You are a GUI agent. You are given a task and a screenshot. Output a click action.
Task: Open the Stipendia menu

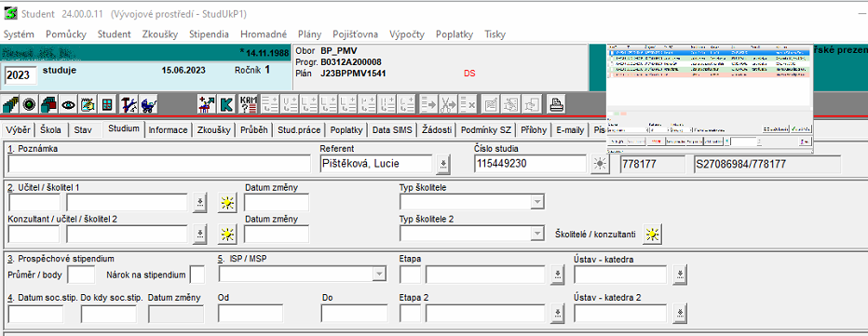[209, 34]
